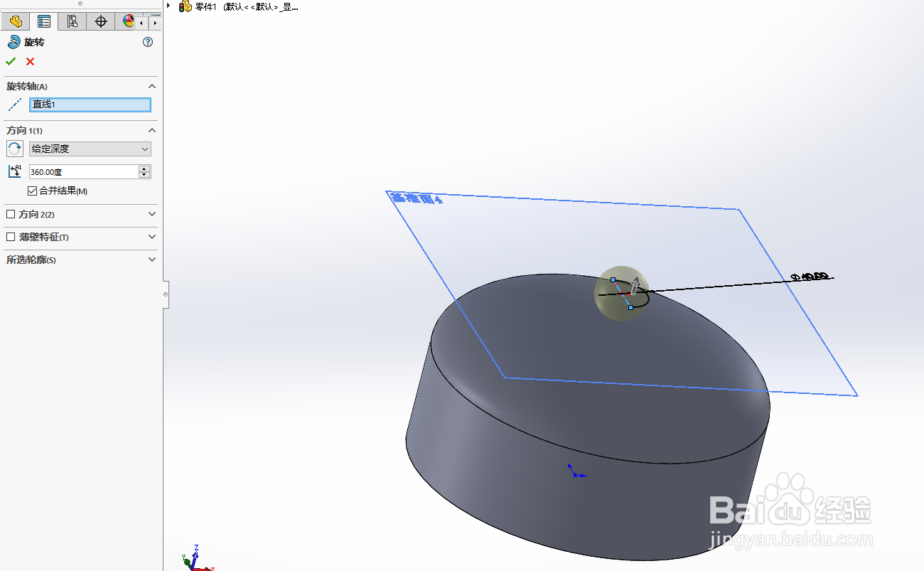Open the DisplayManager colored sphere tab icon

pos(128,21)
